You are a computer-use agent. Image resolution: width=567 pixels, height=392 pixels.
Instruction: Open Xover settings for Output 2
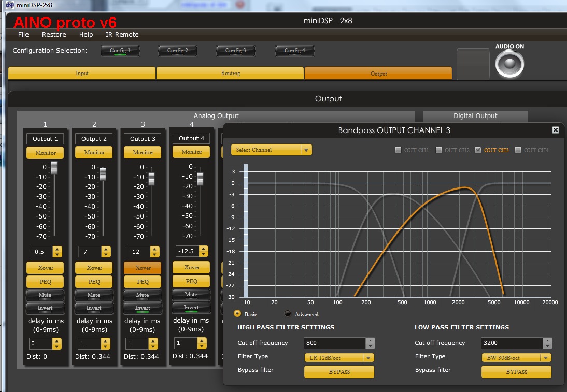tap(94, 268)
